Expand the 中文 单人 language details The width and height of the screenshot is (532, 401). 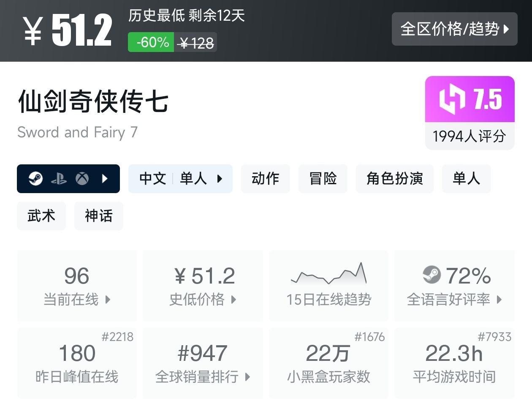180,179
